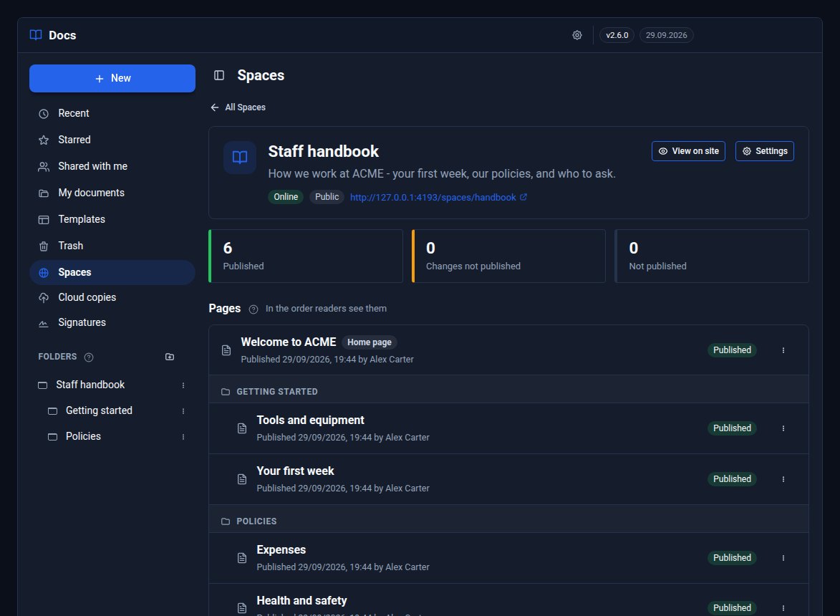
Task: Click the Not published stat card
Action: [x=711, y=256]
